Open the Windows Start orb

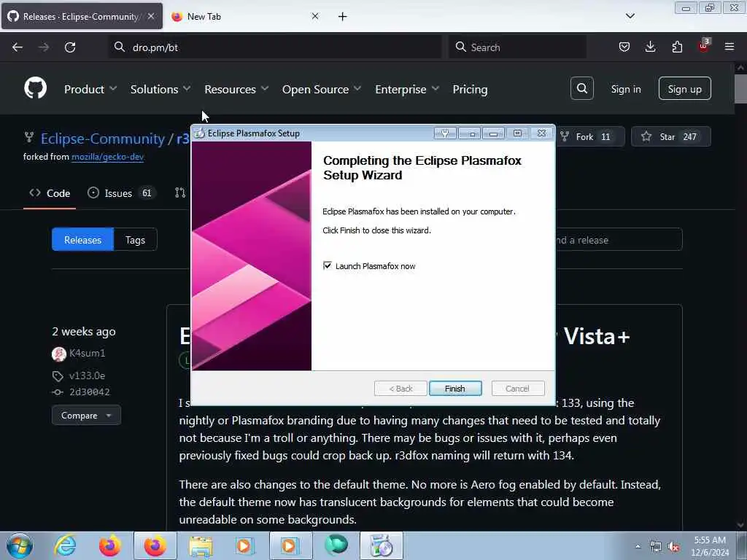point(20,545)
